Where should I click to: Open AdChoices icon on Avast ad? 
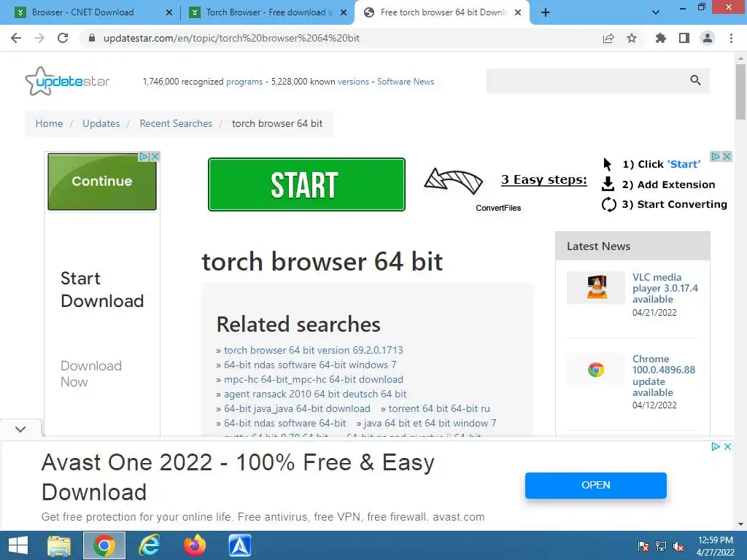coord(716,447)
